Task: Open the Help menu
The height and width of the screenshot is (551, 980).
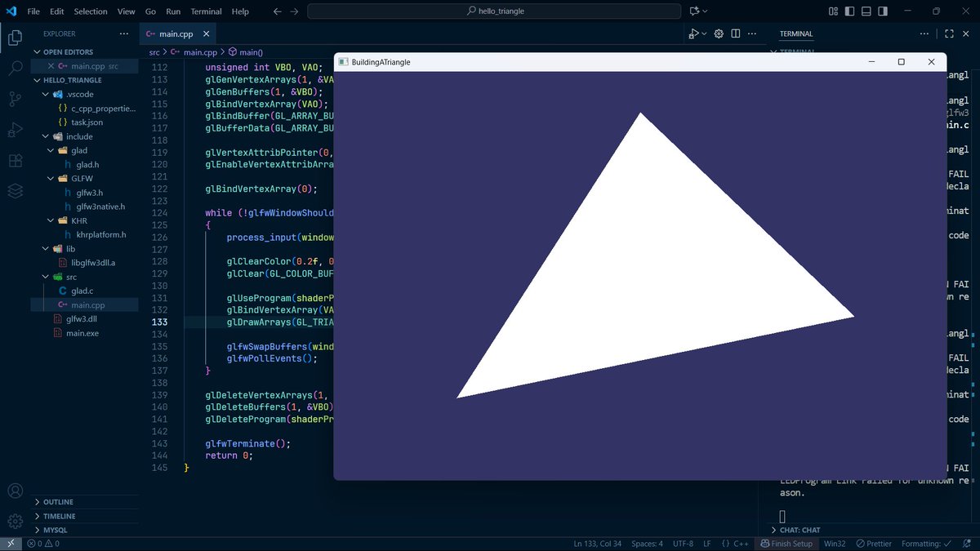Action: (240, 11)
